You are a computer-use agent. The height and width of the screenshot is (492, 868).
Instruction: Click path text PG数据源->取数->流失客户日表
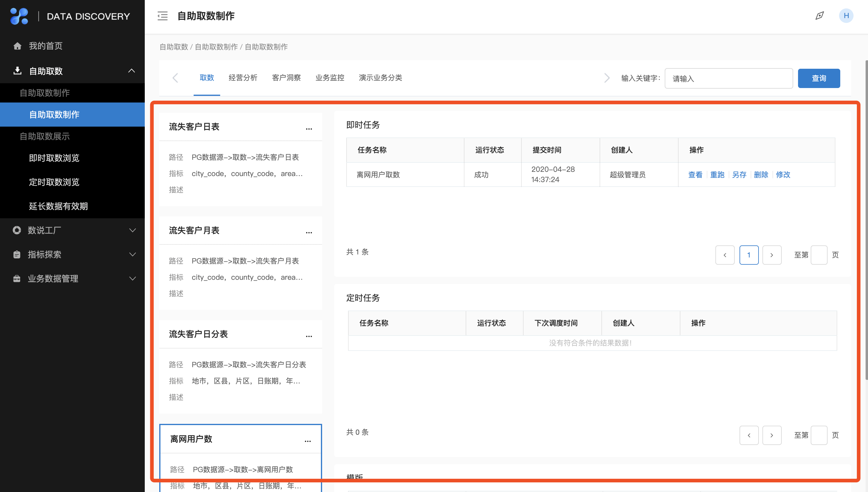click(246, 157)
